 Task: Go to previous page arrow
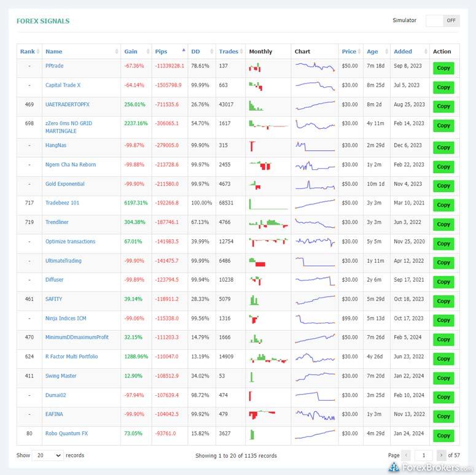[406, 455]
